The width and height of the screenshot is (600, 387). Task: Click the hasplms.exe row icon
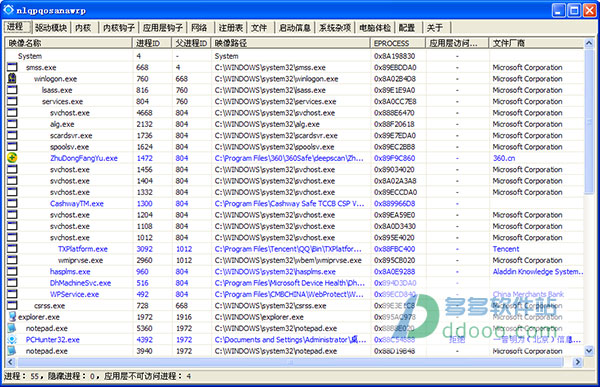pyautogui.click(x=12, y=271)
